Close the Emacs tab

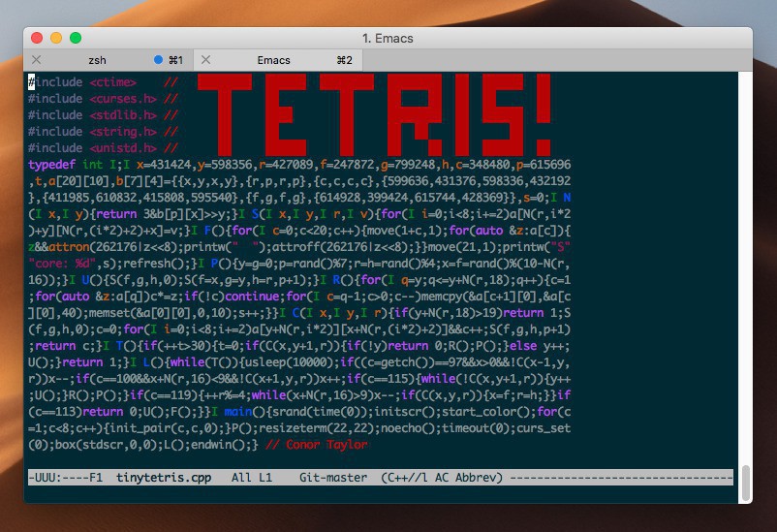(x=206, y=60)
